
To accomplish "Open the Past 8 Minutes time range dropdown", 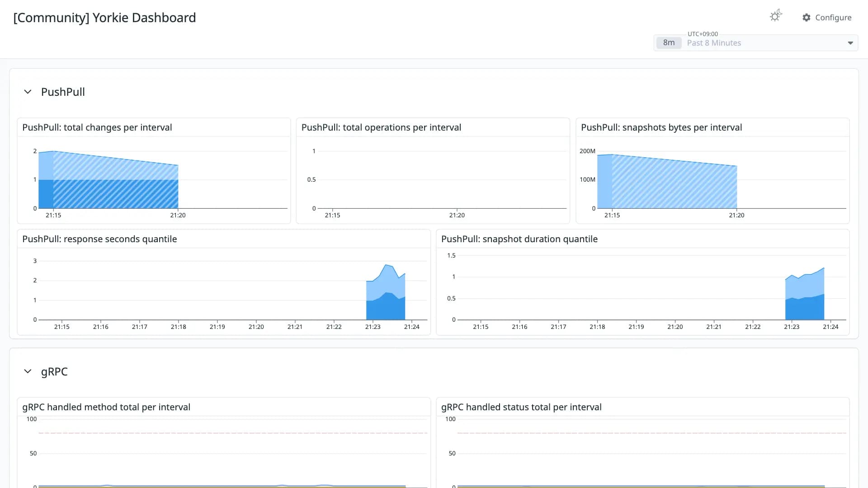I will click(x=755, y=43).
